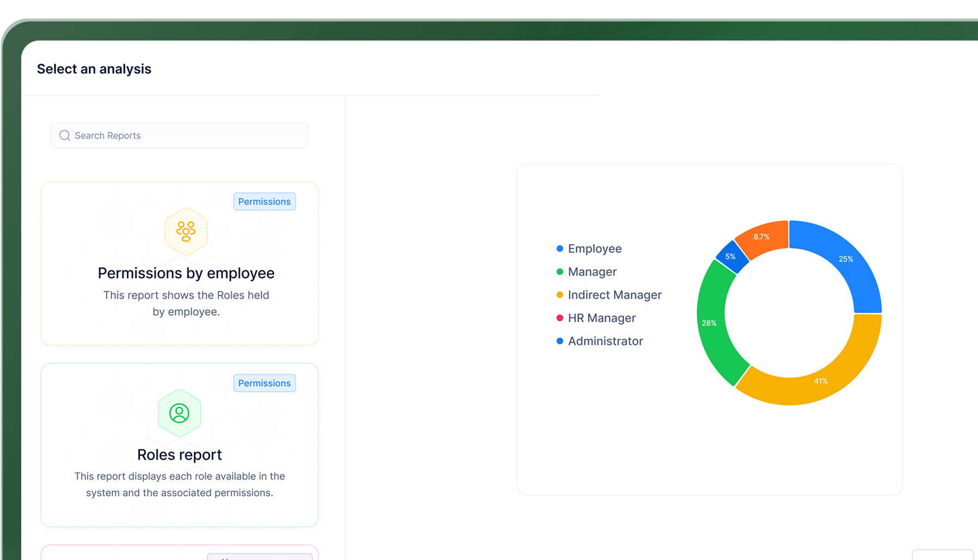Click the red HR Manager legend dot
The width and height of the screenshot is (978, 560).
pos(559,318)
